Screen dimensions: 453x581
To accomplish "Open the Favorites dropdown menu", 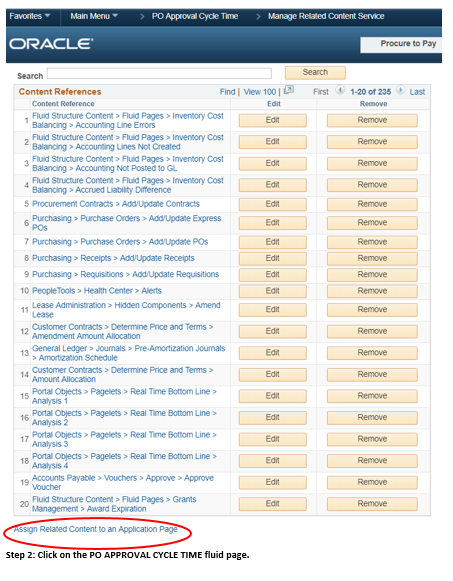I will click(x=30, y=16).
